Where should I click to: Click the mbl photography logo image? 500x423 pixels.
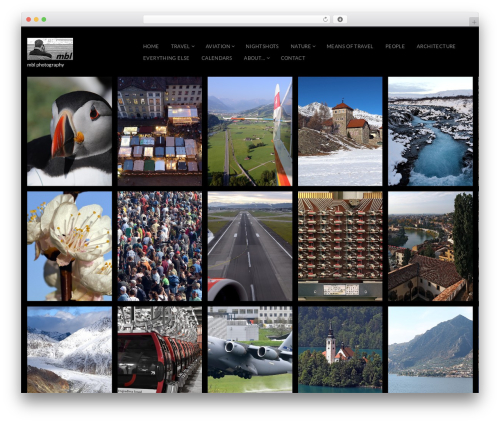50,49
